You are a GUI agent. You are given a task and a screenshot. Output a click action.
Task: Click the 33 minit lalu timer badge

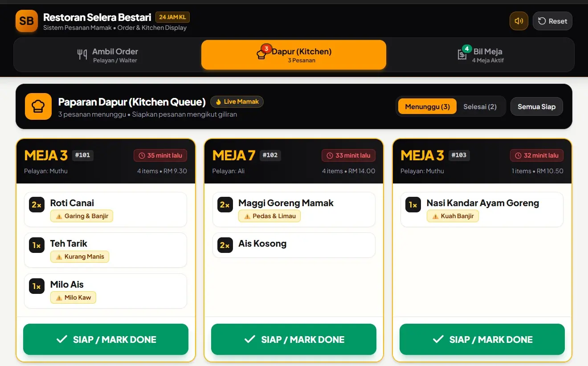point(348,155)
